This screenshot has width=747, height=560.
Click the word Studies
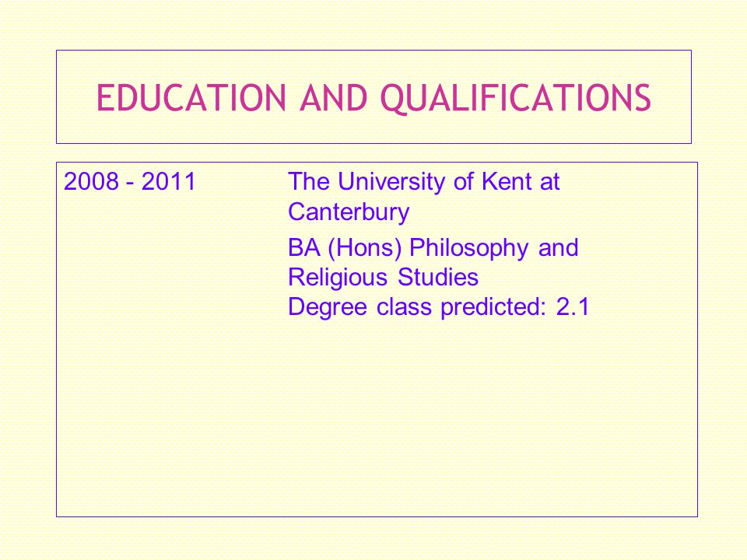coord(438,277)
